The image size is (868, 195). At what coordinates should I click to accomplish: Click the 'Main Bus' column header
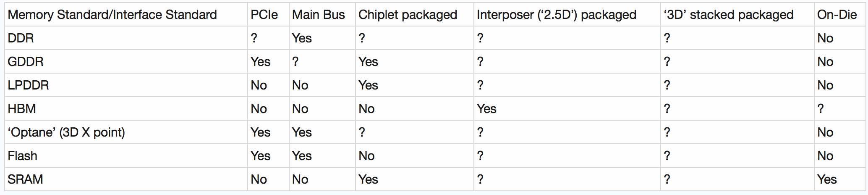click(318, 15)
